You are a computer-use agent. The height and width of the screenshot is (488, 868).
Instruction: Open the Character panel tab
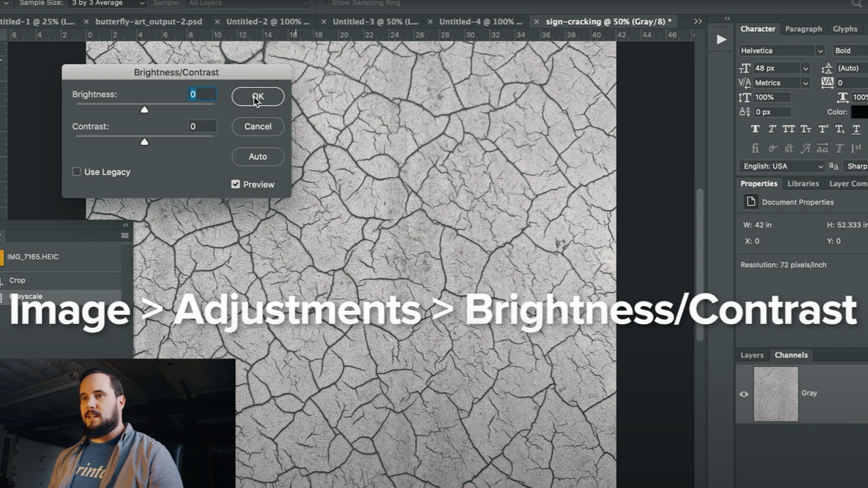coord(757,29)
